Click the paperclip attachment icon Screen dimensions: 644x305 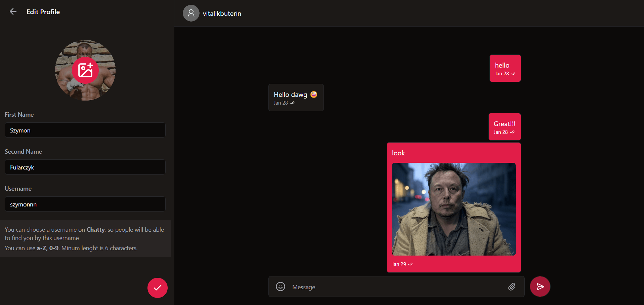[x=512, y=287]
